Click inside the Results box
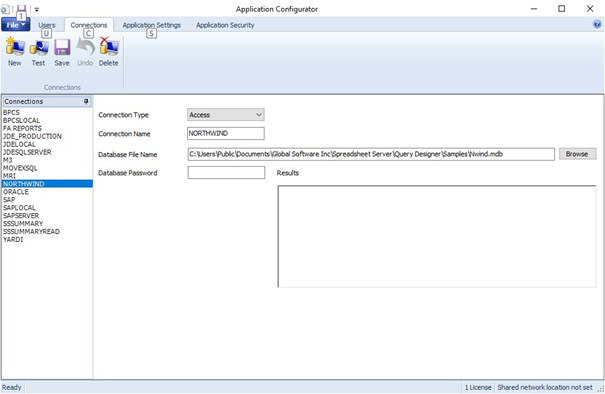This screenshot has height=394, width=605. tap(437, 236)
